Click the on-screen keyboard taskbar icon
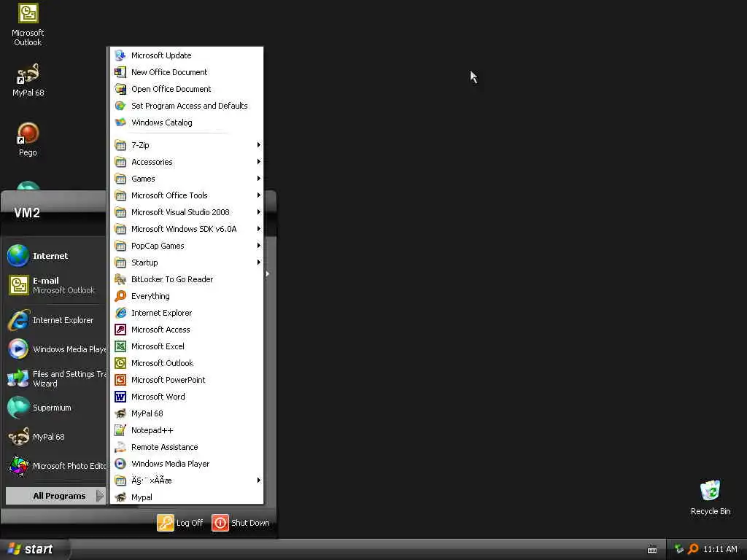 point(651,550)
